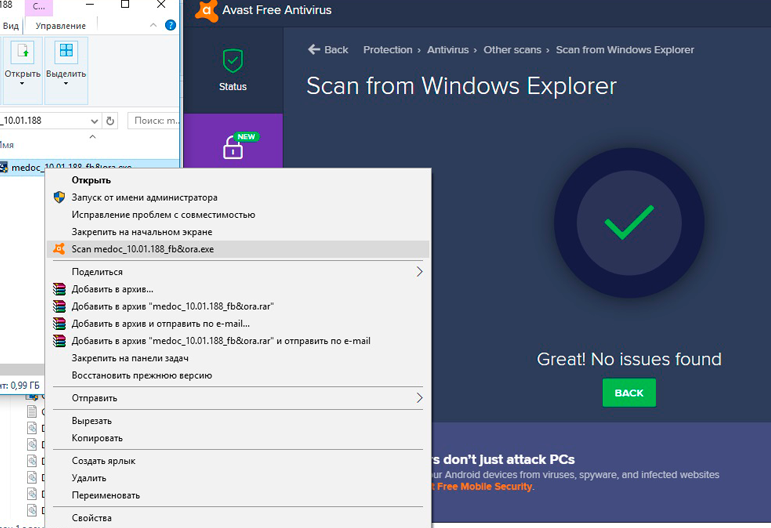This screenshot has width=771, height=528.
Task: Click the address bar showing _10.01.188
Action: tap(44, 120)
